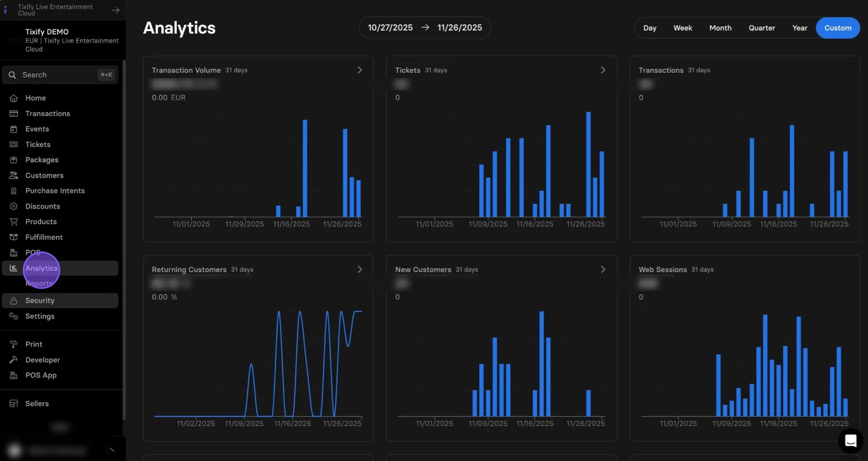This screenshot has height=461, width=868.
Task: Click the Packages icon in sidebar
Action: [14, 160]
